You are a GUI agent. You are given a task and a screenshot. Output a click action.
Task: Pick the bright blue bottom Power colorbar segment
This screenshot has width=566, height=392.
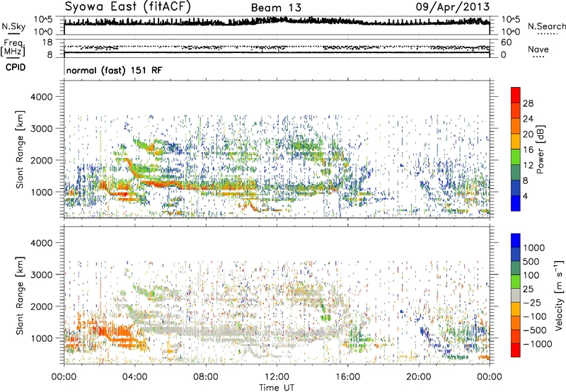tap(516, 203)
